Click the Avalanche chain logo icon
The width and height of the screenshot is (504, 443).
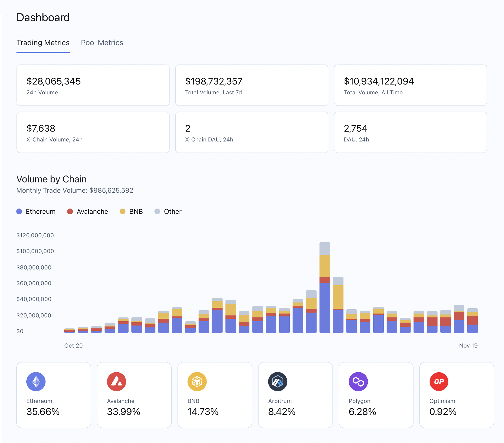(116, 381)
